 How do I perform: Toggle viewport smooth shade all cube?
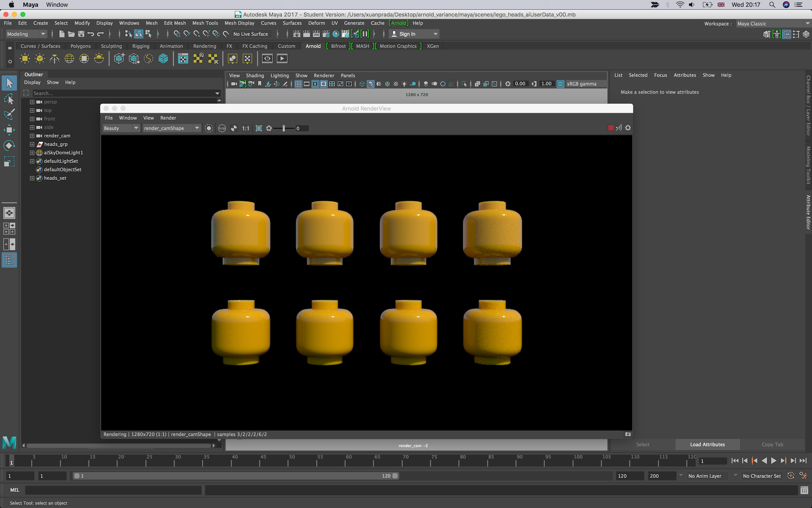coord(370,84)
